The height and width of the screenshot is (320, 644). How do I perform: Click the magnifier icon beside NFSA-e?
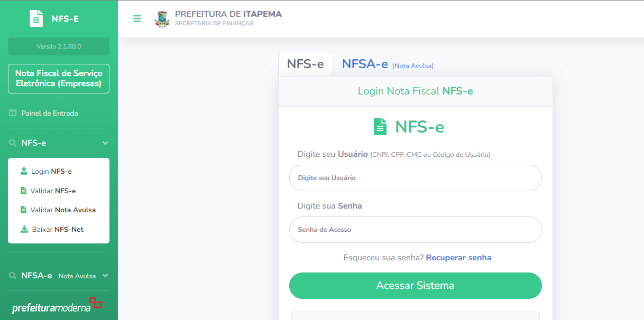point(13,276)
